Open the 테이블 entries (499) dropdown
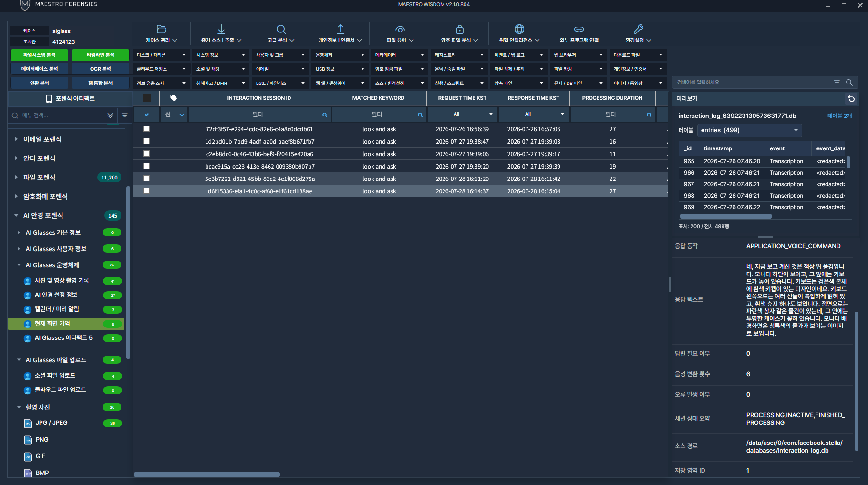Viewport: 868px width, 485px height. coord(749,130)
